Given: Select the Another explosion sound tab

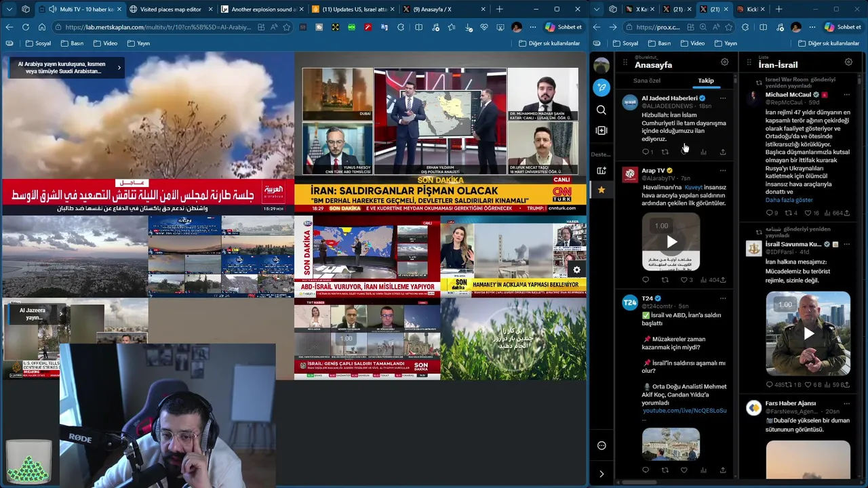Looking at the screenshot, I should [262, 9].
